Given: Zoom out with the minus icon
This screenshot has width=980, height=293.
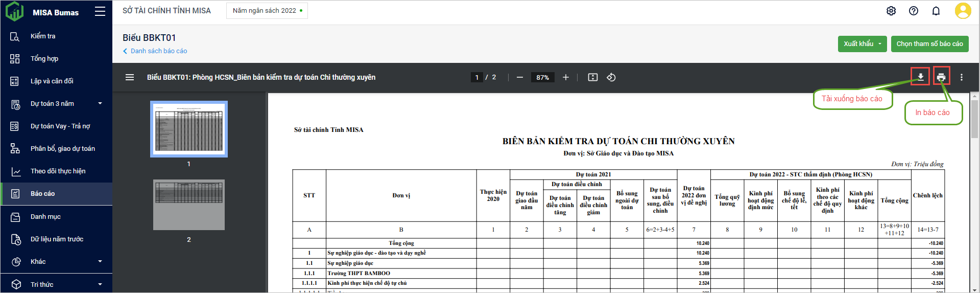Looking at the screenshot, I should coord(520,77).
